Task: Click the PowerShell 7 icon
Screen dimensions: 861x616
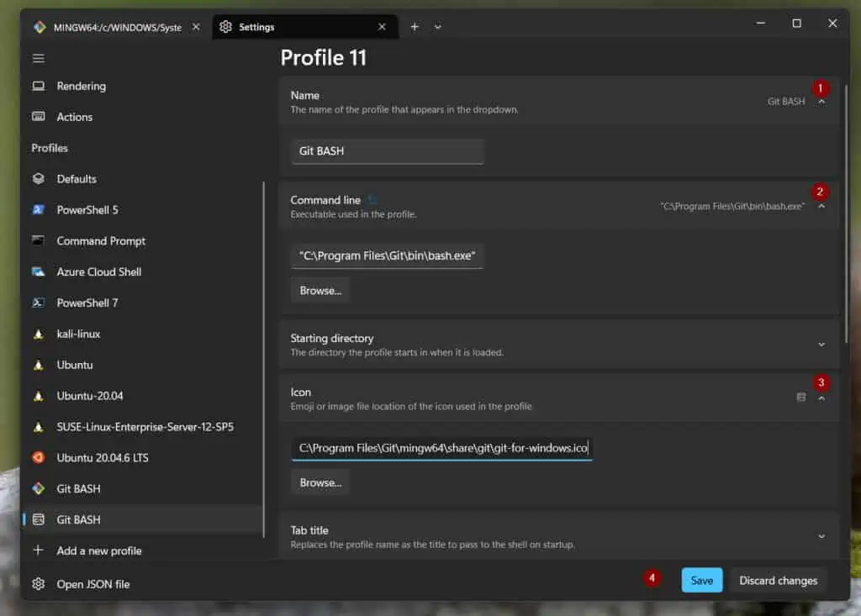Action: click(x=39, y=303)
